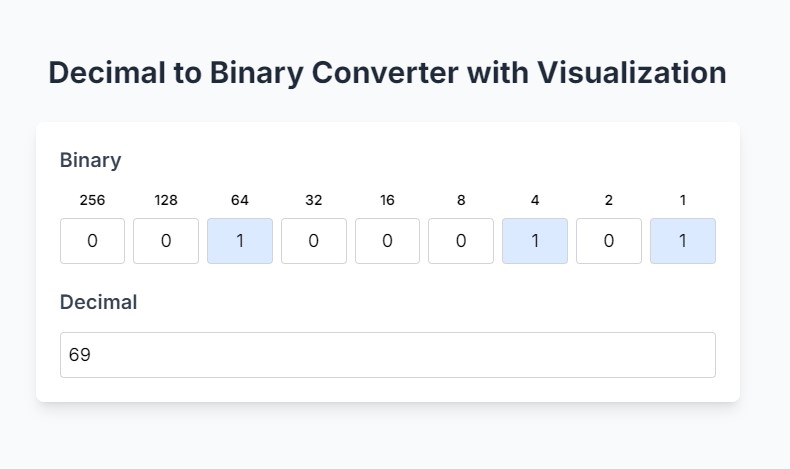Toggle the 128 bit box
Viewport: 790px width, 469px height.
[x=166, y=241]
